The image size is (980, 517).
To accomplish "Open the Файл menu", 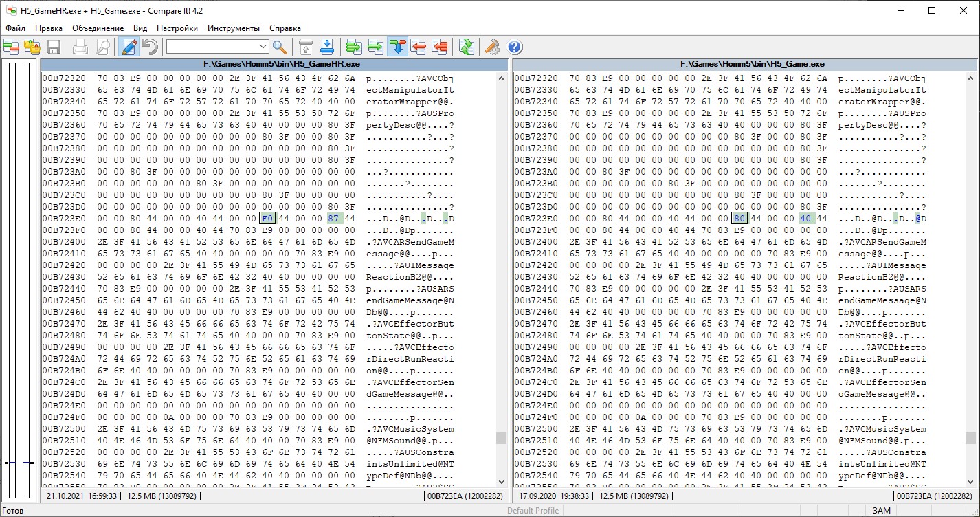I will click(15, 28).
